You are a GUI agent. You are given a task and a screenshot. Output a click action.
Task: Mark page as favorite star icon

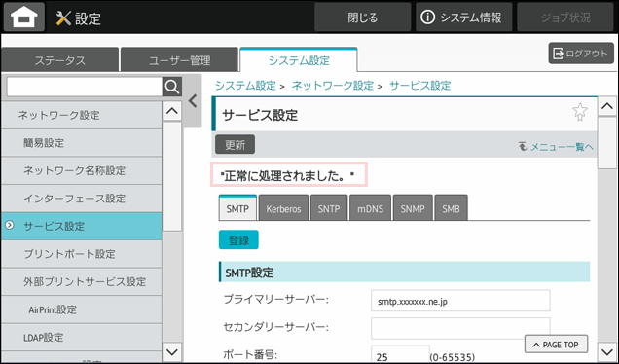[x=580, y=112]
